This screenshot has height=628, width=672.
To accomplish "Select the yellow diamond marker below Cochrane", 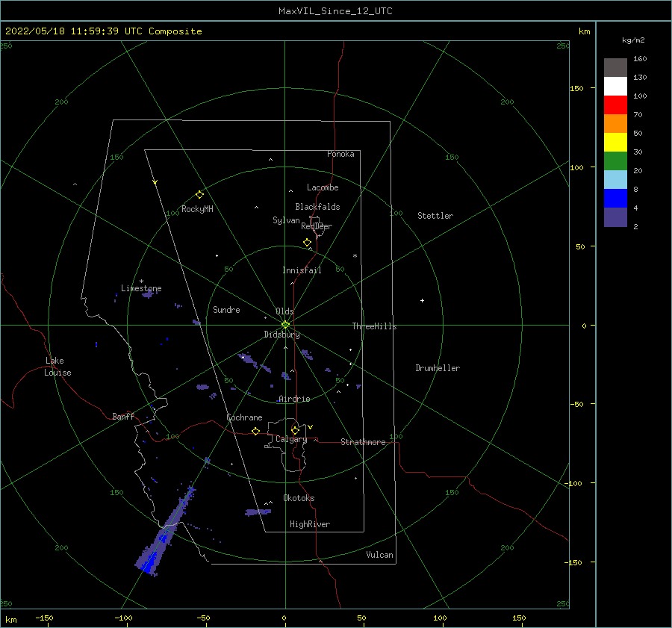I will click(256, 431).
